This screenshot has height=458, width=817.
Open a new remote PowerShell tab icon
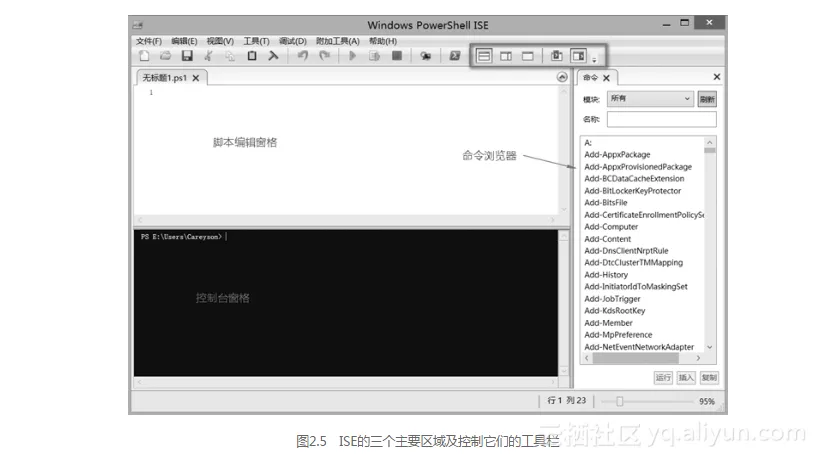pyautogui.click(x=426, y=56)
